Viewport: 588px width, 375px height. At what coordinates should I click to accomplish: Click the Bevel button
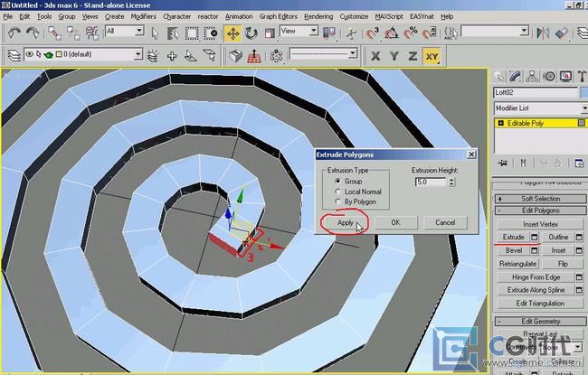point(514,250)
